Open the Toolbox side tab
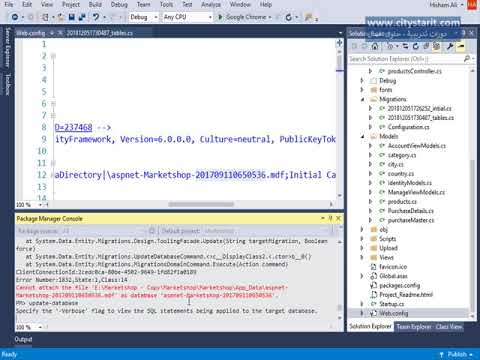This screenshot has width=480, height=360. tap(8, 84)
